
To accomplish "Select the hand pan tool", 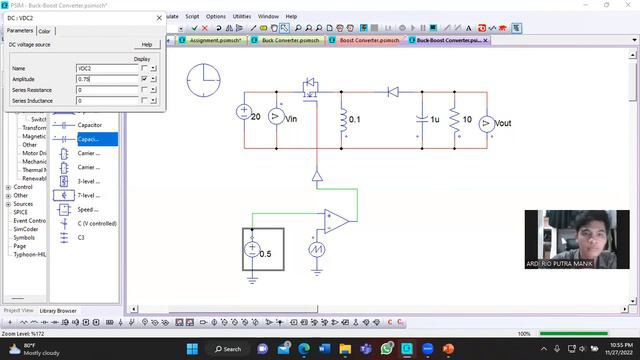I will [x=274, y=28].
